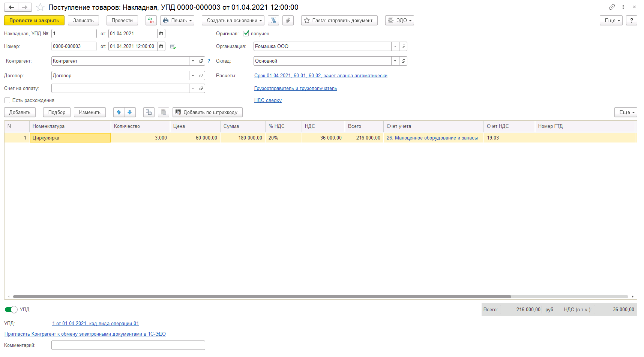Copy table rows with the copy icon
This screenshot has width=644, height=357.
pyautogui.click(x=149, y=112)
